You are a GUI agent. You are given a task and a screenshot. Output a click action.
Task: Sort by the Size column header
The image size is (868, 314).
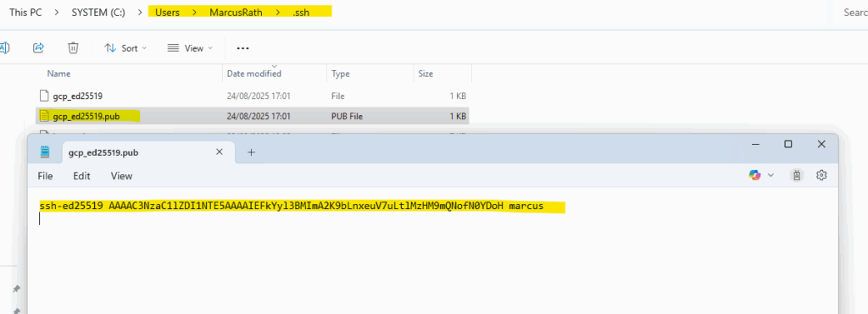click(x=426, y=74)
